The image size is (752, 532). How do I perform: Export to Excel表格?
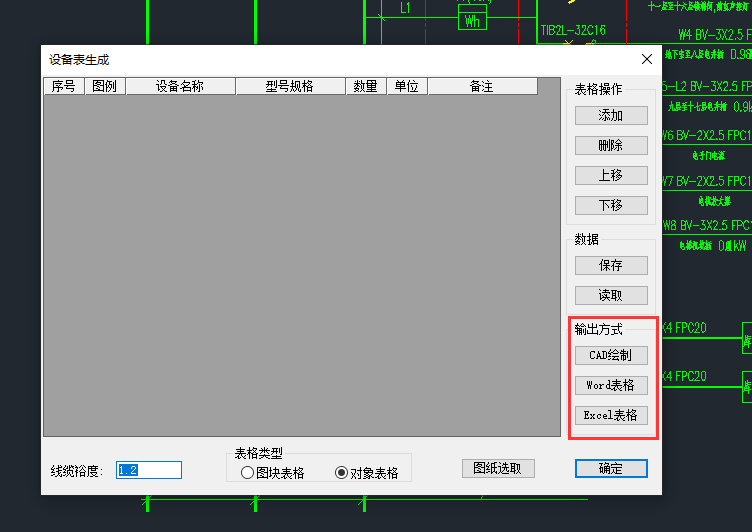tap(610, 415)
